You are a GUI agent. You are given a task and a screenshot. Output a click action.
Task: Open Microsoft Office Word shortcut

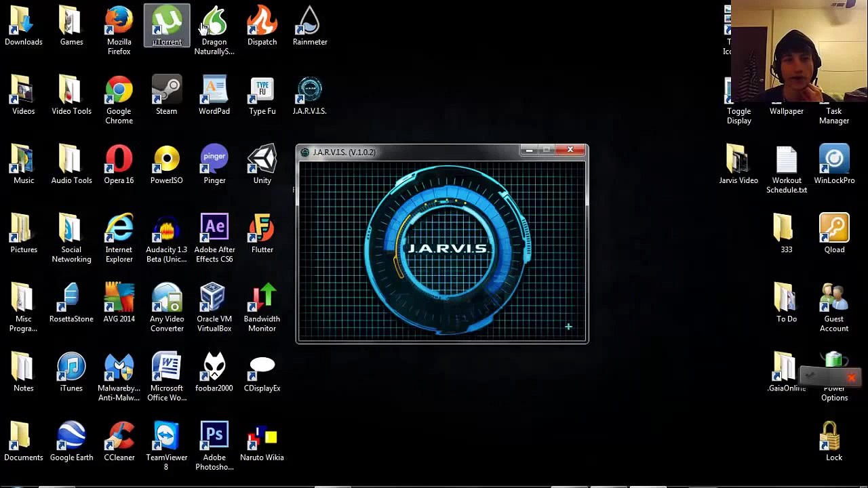point(166,376)
